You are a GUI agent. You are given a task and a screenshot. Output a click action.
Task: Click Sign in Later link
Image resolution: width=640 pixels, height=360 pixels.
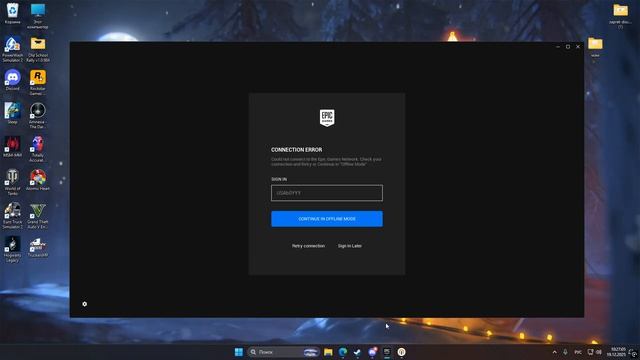pos(350,246)
